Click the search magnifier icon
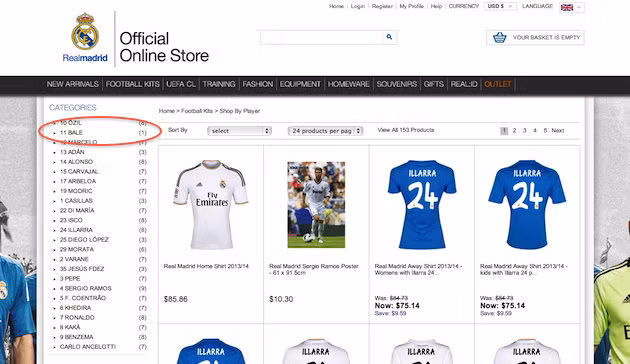This screenshot has width=630, height=364. coord(389,37)
